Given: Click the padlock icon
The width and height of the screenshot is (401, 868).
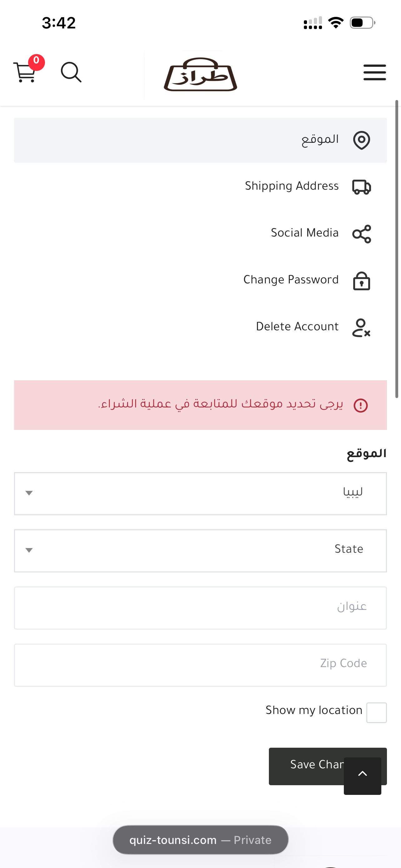Looking at the screenshot, I should coord(361,281).
